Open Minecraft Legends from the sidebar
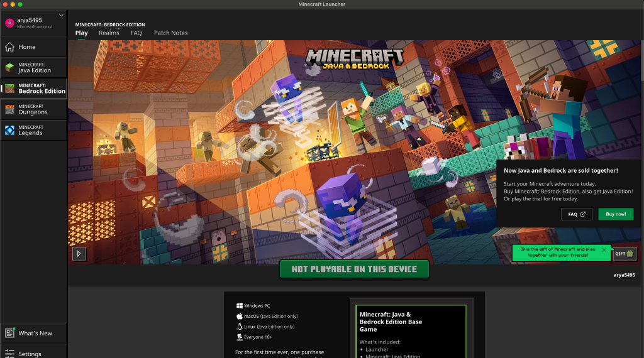Screen dimensions: 644x358 point(33,131)
